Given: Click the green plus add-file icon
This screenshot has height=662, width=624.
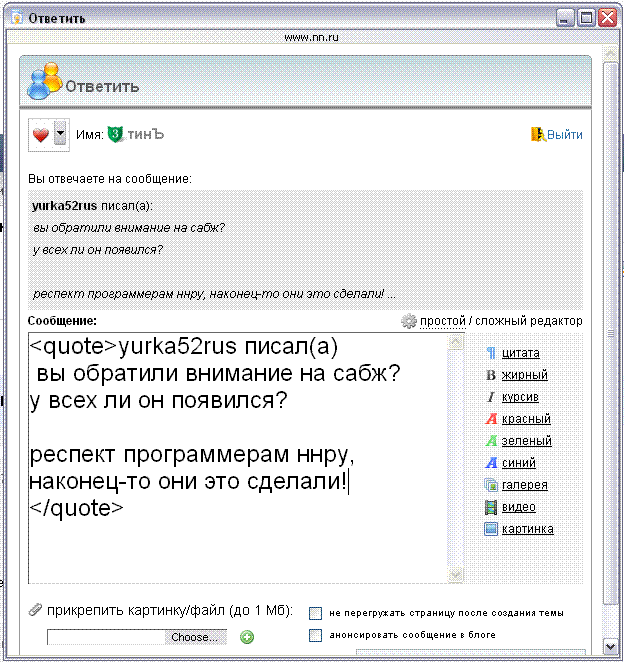Looking at the screenshot, I should click(x=247, y=637).
